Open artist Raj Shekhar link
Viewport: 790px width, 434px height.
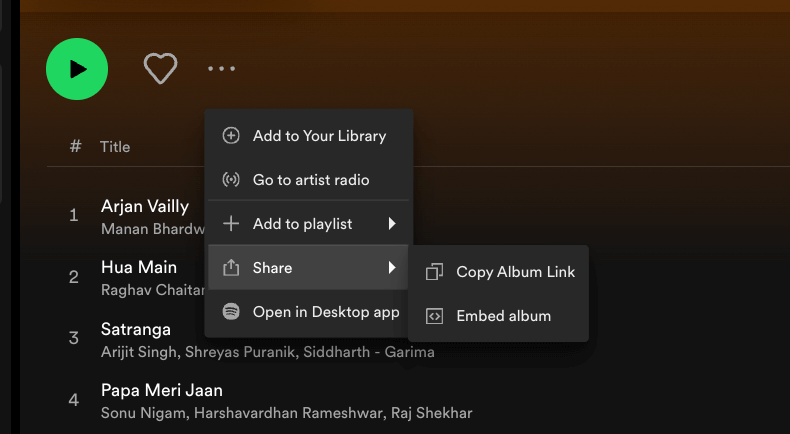point(432,413)
